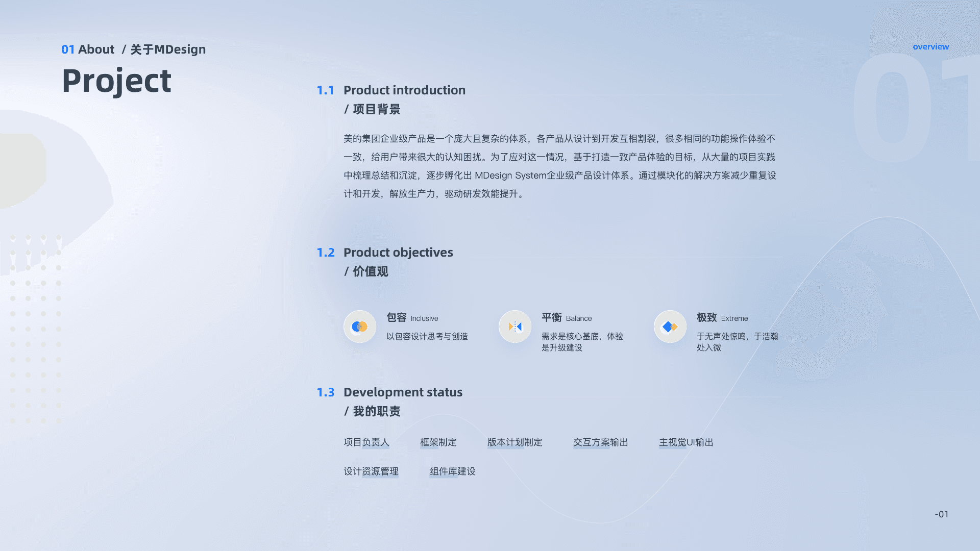Select the 项目负责人 responsibility tag
This screenshot has height=551, width=980.
(366, 442)
